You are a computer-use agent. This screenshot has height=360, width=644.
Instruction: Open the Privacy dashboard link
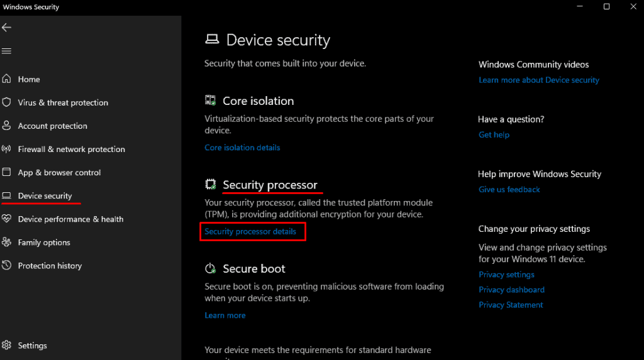coord(511,290)
